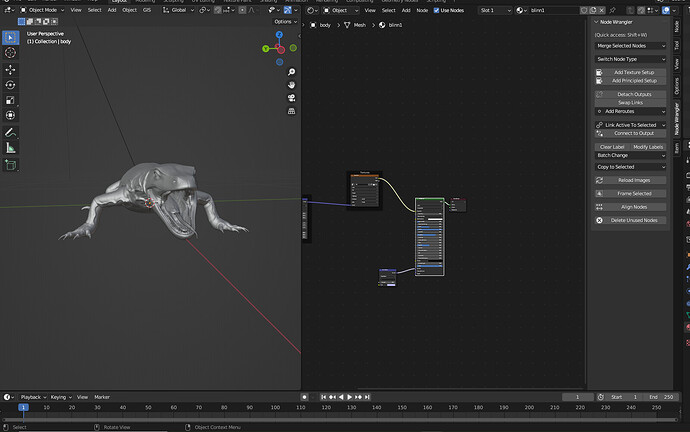Pin the node editor material
This screenshot has width=690, height=432.
pos(613,10)
